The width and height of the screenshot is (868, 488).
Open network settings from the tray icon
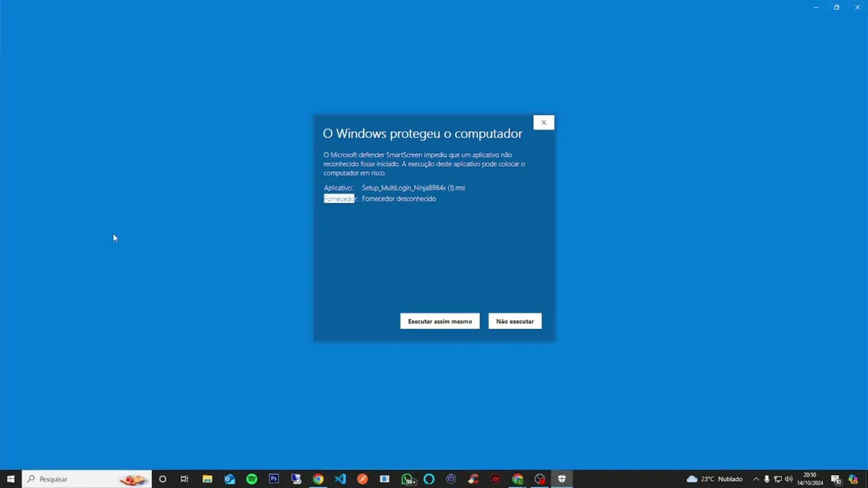778,479
